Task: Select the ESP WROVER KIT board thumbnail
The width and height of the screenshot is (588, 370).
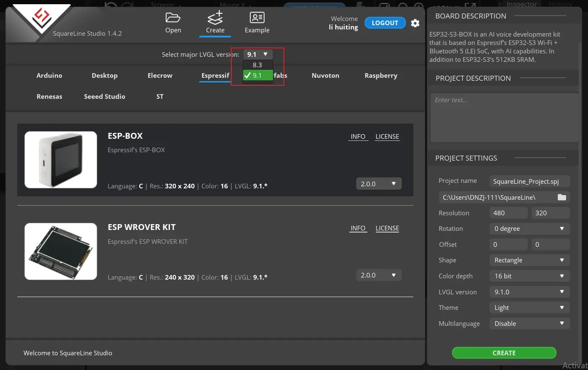Action: (x=61, y=251)
